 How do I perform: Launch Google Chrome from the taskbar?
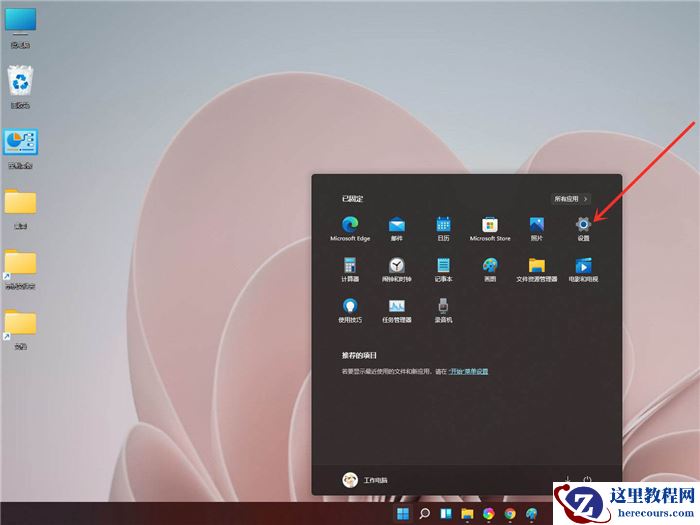(x=510, y=513)
